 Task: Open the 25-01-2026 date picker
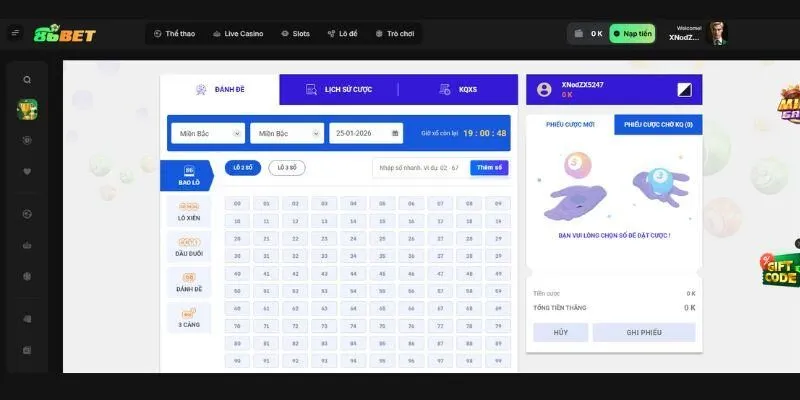367,133
